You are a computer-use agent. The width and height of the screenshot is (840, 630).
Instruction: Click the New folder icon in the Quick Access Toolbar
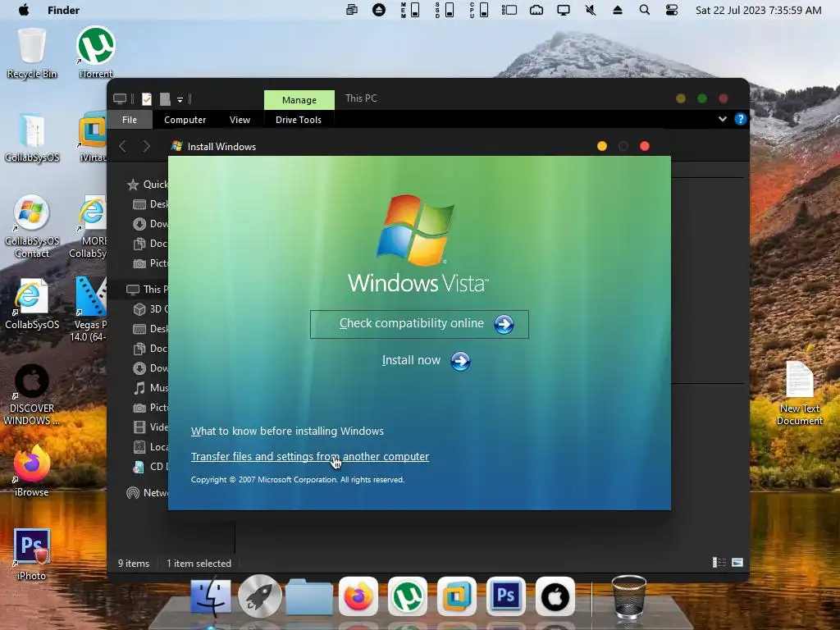[165, 99]
